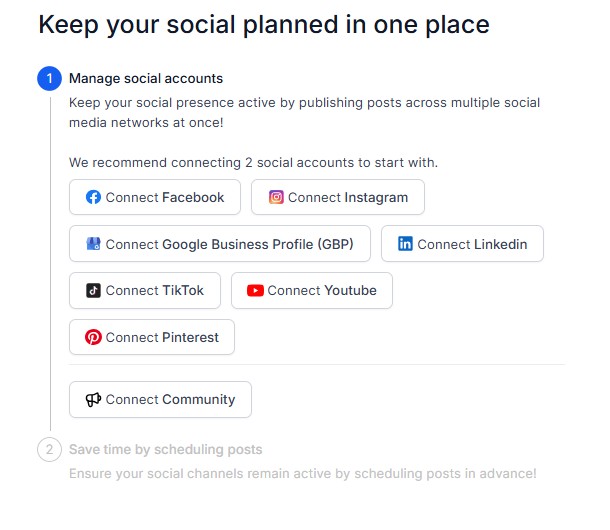Click the Community megaphone icon

93,399
